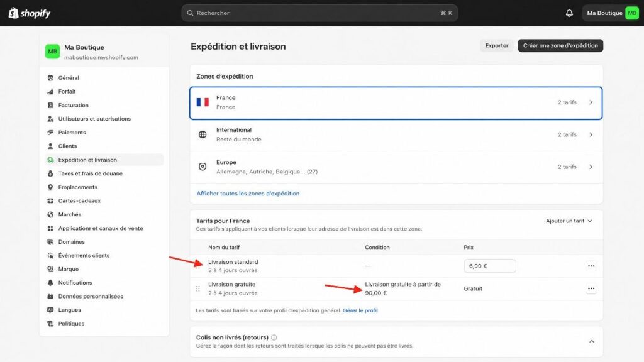Click the France flag icon
644x362 pixels.
[203, 102]
